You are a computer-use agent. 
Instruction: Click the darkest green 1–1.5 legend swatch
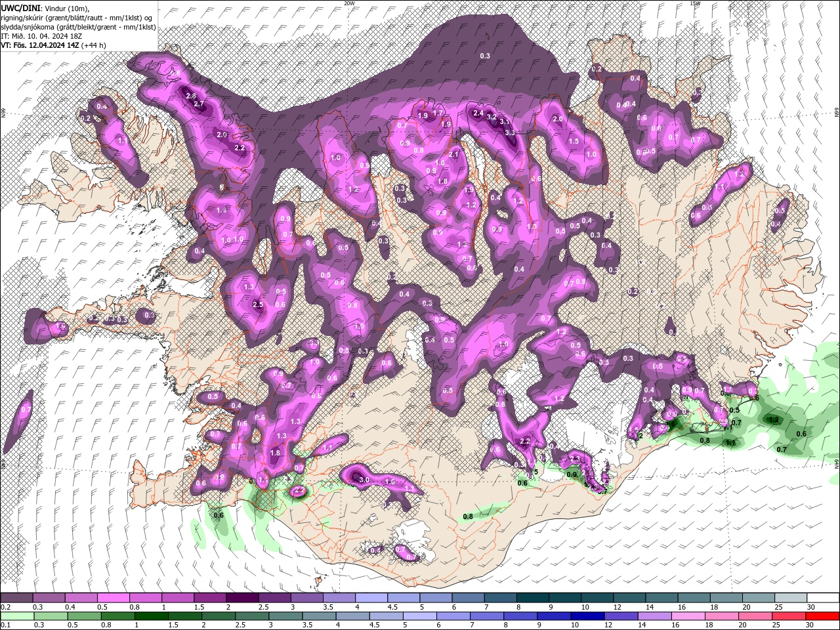pos(151,616)
